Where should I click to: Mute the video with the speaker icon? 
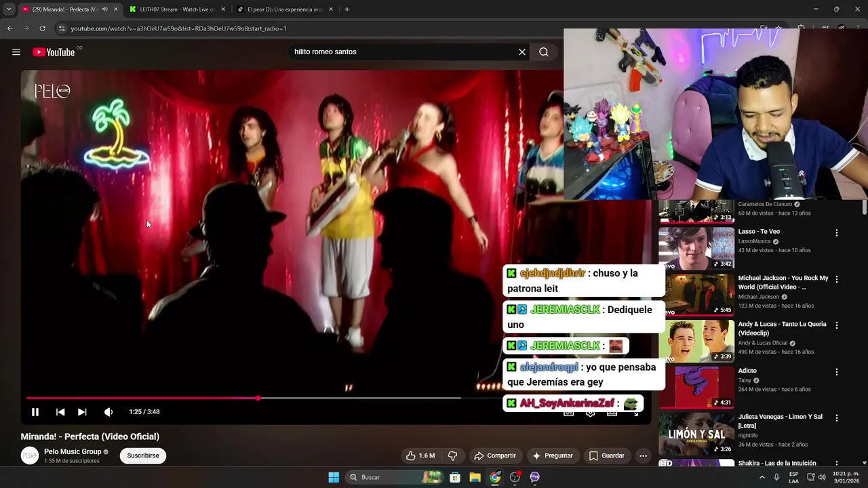[x=108, y=412]
